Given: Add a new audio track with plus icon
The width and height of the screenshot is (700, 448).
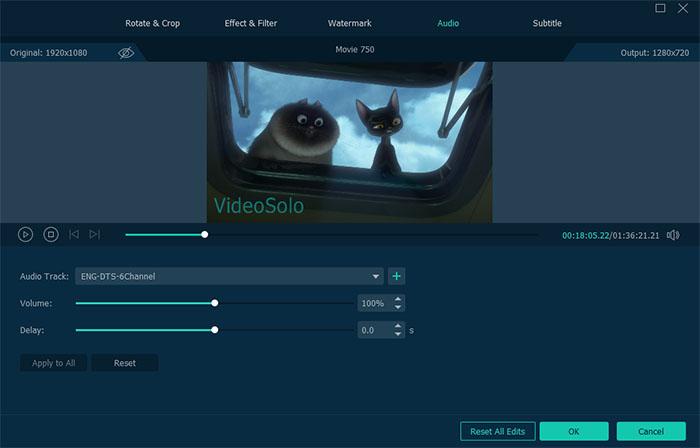Looking at the screenshot, I should 396,276.
